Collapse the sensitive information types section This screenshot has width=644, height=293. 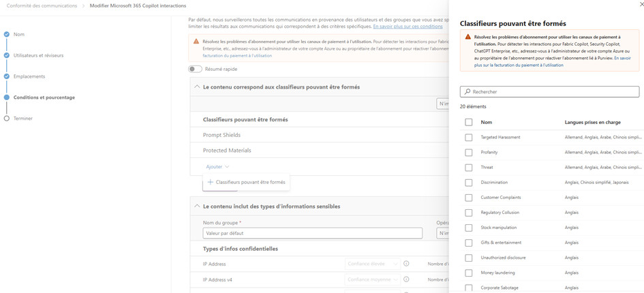coord(197,206)
